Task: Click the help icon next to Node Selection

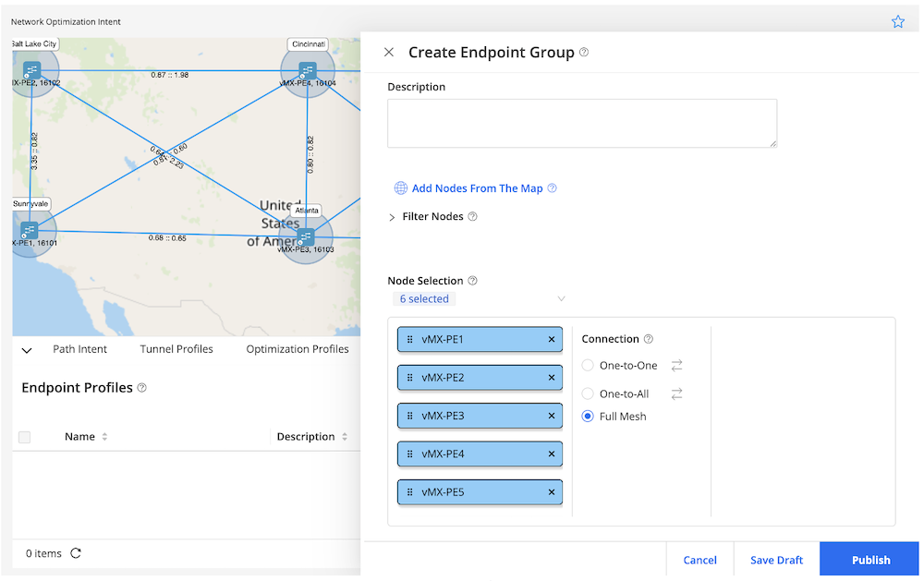Action: [x=471, y=280]
